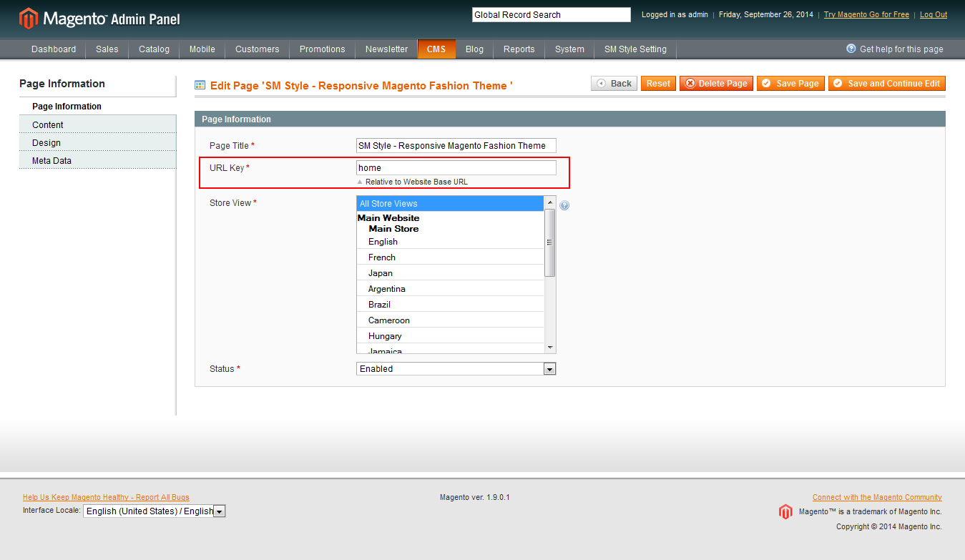The height and width of the screenshot is (560, 965).
Task: Click the Magento ver. 1.9.0.1 text
Action: (x=475, y=497)
